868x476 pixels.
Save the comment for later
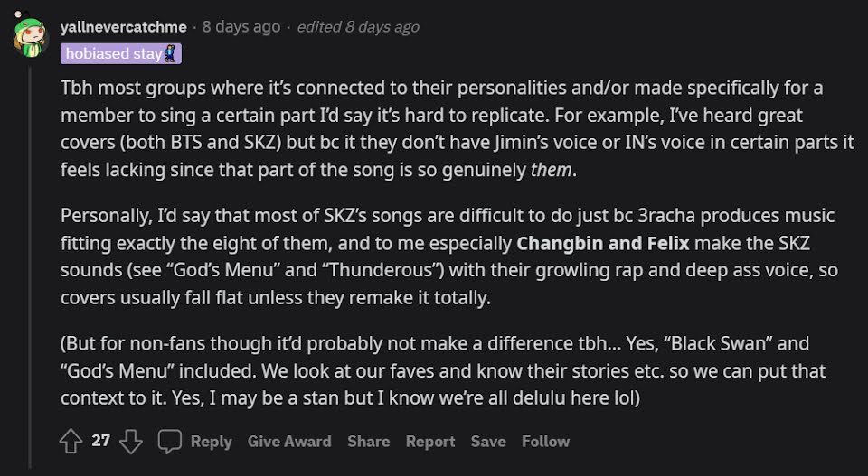[488, 442]
